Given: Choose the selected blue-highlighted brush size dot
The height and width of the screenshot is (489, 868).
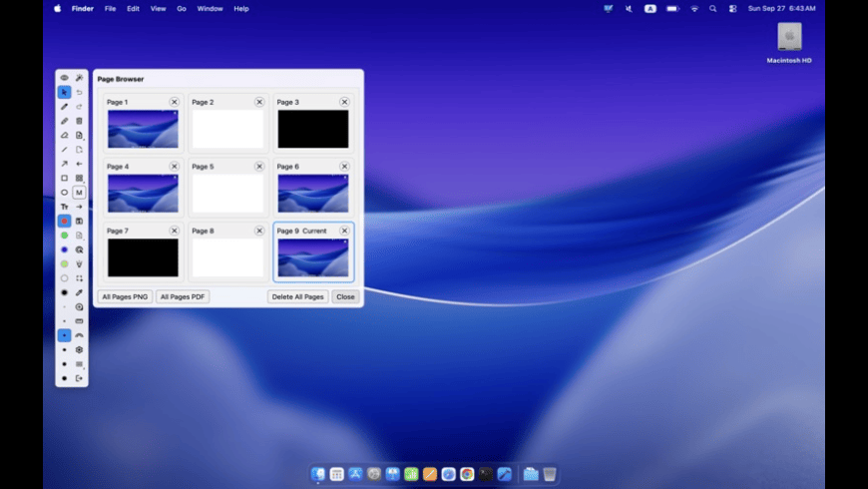Looking at the screenshot, I should [x=64, y=335].
